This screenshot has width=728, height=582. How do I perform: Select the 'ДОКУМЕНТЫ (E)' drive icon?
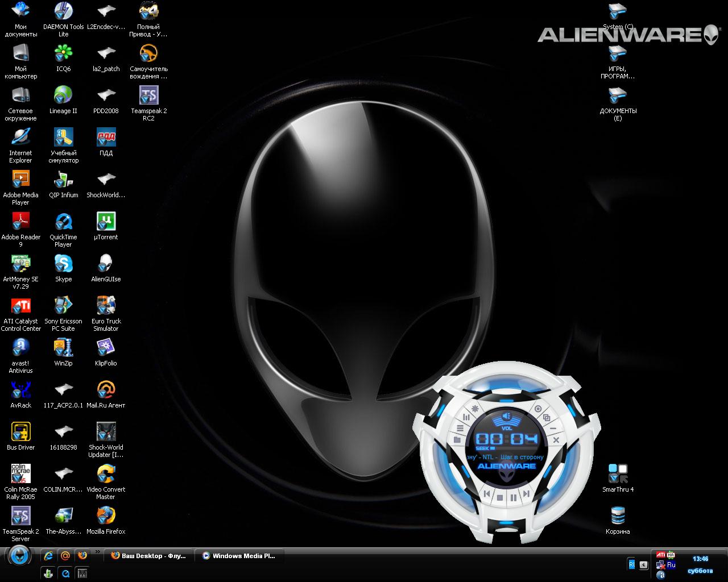pos(618,103)
